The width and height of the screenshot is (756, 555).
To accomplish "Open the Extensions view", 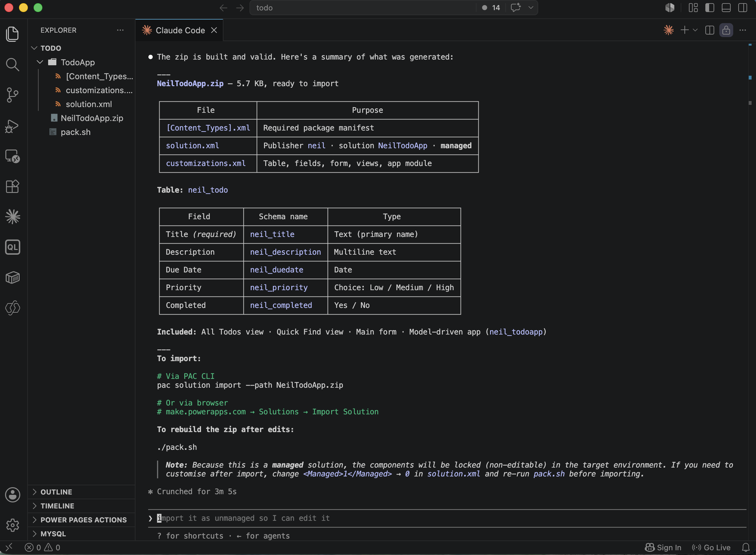I will (x=12, y=187).
